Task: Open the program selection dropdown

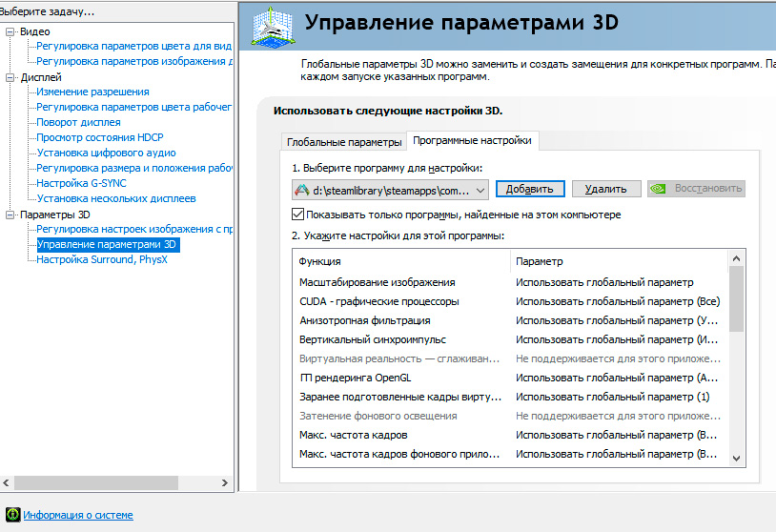Action: [x=390, y=190]
